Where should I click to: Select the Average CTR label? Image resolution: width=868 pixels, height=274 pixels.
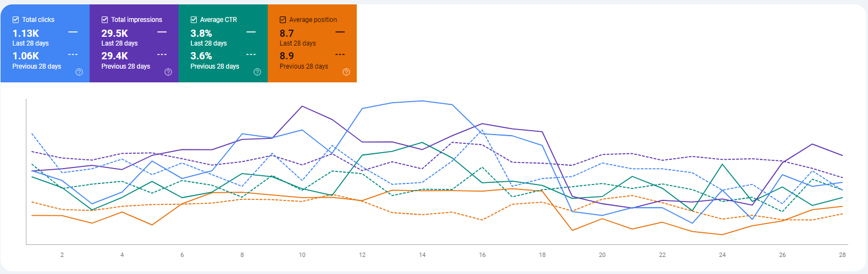219,20
